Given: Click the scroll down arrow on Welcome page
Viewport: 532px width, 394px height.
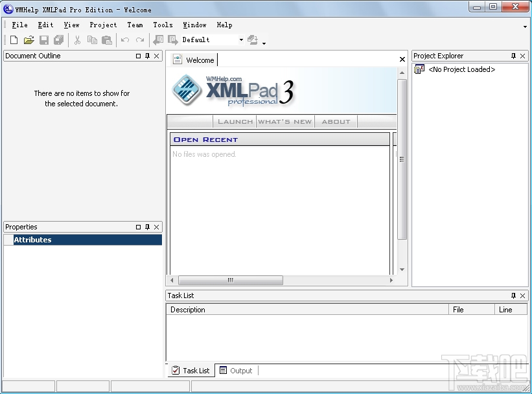Looking at the screenshot, I should (402, 270).
